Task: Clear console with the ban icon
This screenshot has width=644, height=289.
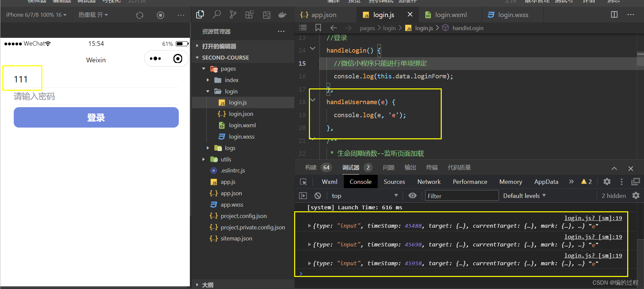Action: [x=318, y=196]
